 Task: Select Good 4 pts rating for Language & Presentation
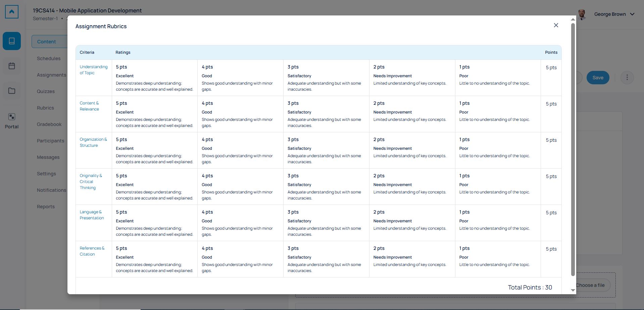click(240, 223)
